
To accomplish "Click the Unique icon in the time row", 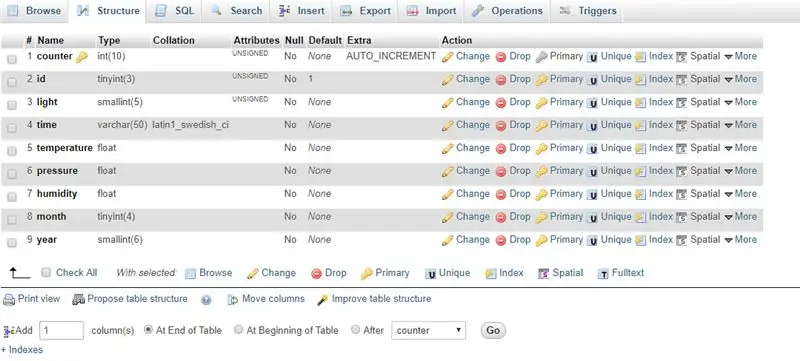I will coord(592,125).
